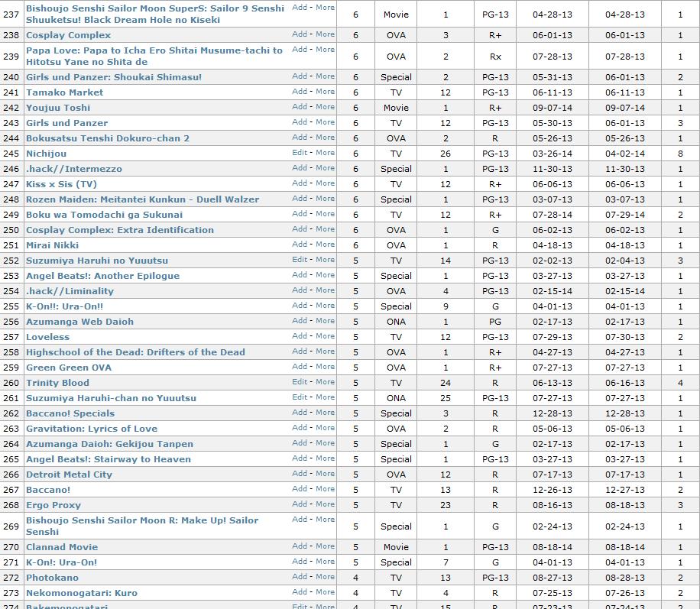Click More for Nekomonogatari: Kuro
The height and width of the screenshot is (609, 700).
[325, 592]
